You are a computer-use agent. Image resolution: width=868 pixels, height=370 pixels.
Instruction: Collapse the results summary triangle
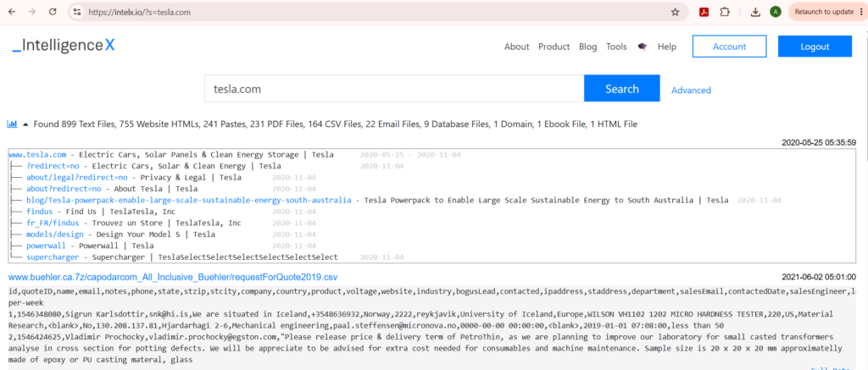(25, 125)
